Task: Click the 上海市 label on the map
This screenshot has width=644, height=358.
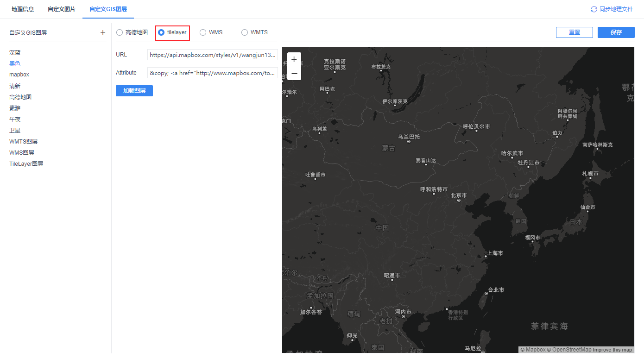Action: point(494,253)
